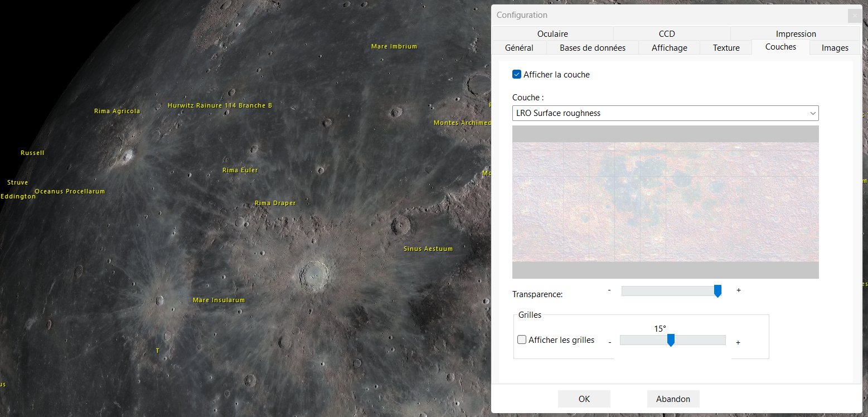The height and width of the screenshot is (417, 868).
Task: Open the CCD tab
Action: point(667,34)
